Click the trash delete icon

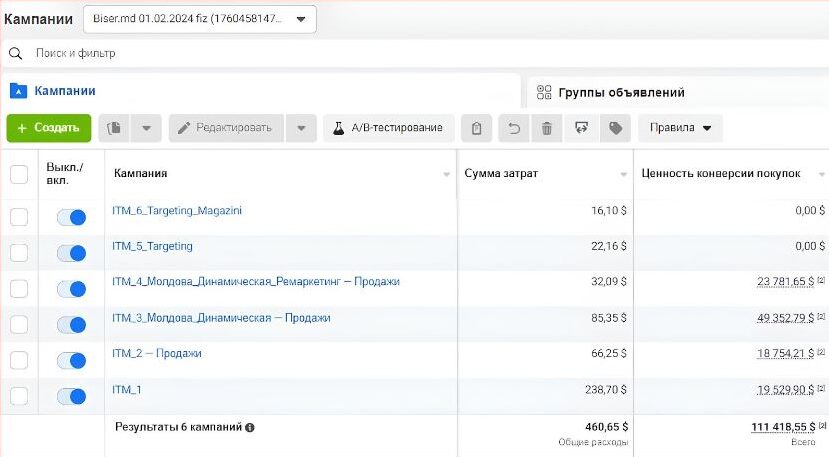[546, 128]
